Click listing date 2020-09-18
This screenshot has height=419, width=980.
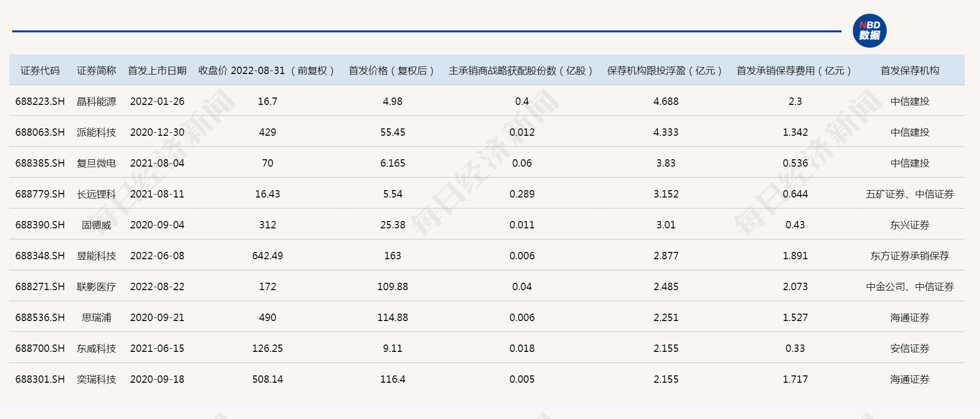tap(157, 379)
